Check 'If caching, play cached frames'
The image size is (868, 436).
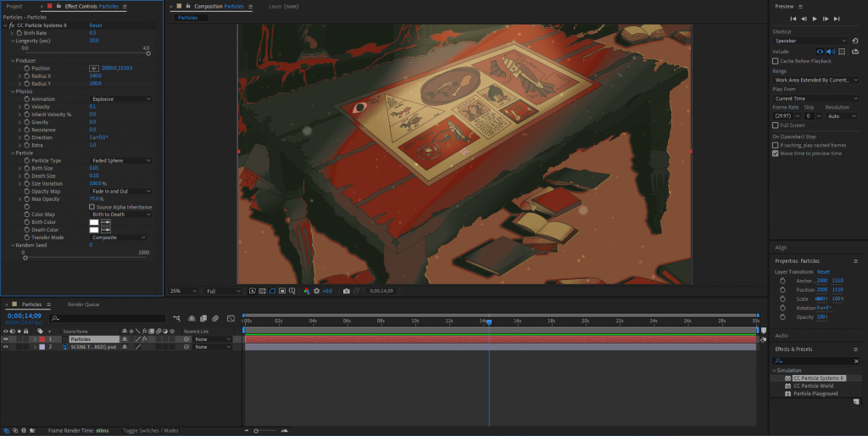coord(775,145)
